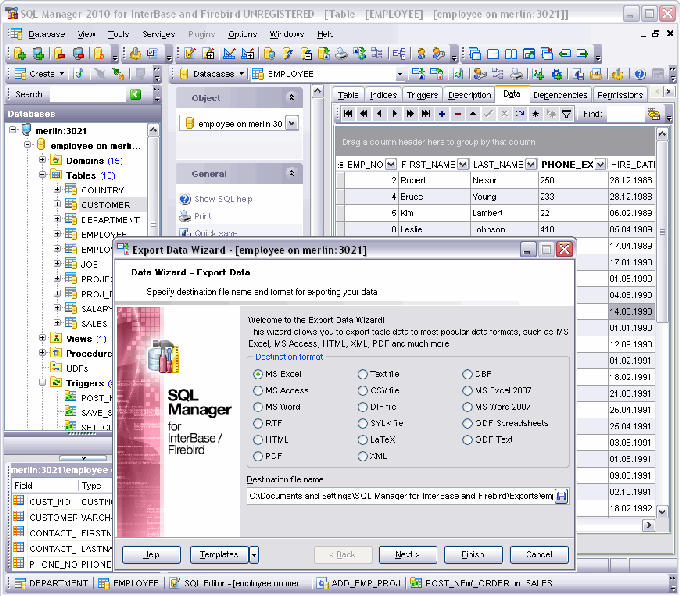The width and height of the screenshot is (680, 596).
Task: Click the insert record plus icon
Action: click(442, 114)
